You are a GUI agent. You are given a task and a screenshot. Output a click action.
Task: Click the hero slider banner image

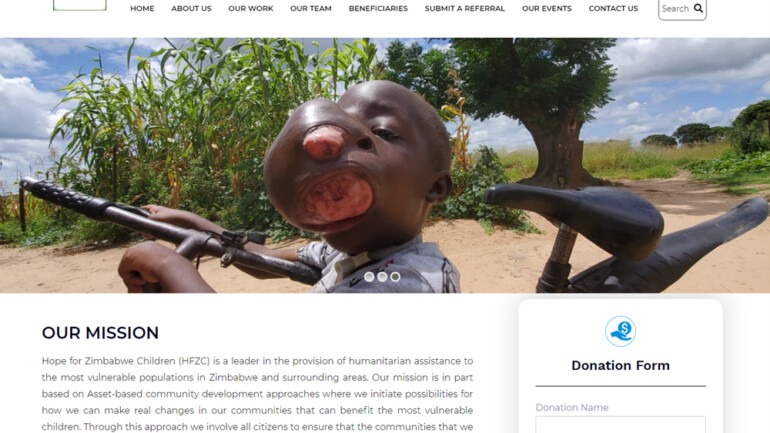tap(385, 165)
